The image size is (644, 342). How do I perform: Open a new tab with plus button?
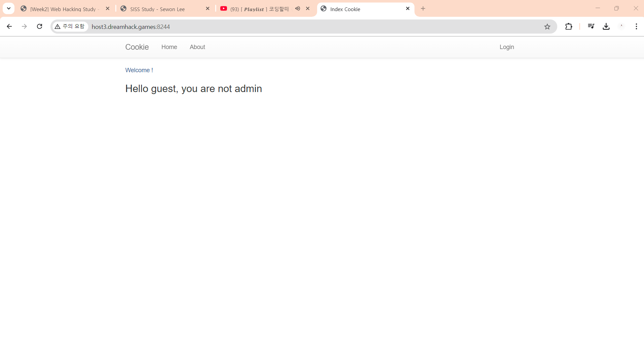point(423,9)
